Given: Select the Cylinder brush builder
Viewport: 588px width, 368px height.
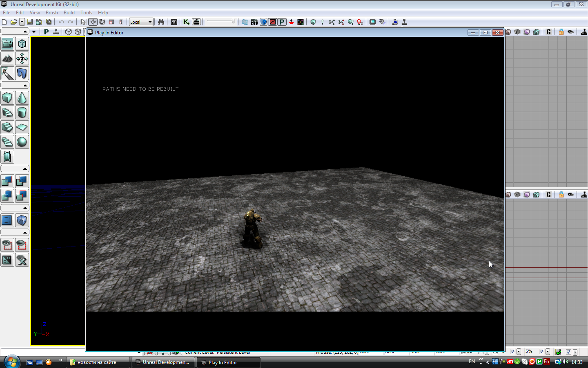Looking at the screenshot, I should click(x=22, y=112).
